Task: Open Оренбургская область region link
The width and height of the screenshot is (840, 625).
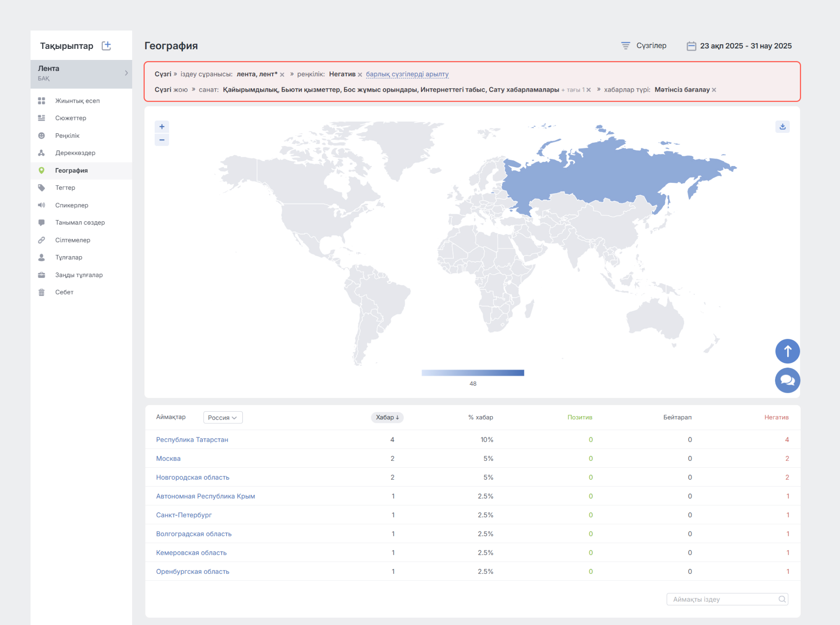Action: coord(192,572)
